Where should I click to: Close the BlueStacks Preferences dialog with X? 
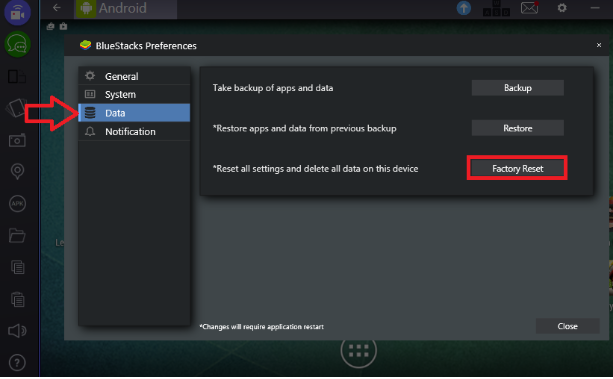pos(599,45)
